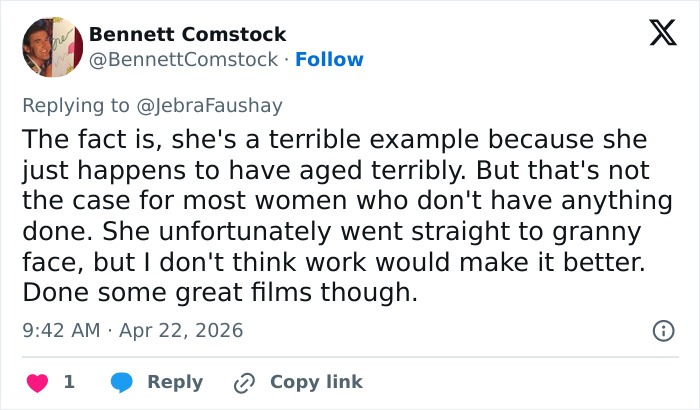Click the X logo icon

click(x=656, y=34)
